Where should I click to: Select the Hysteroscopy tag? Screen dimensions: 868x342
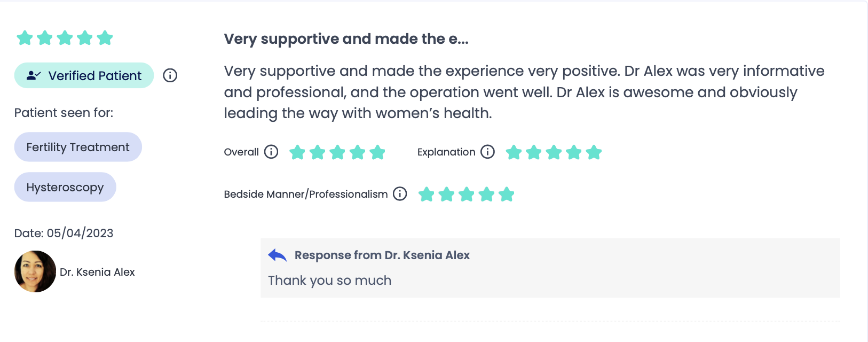click(65, 187)
